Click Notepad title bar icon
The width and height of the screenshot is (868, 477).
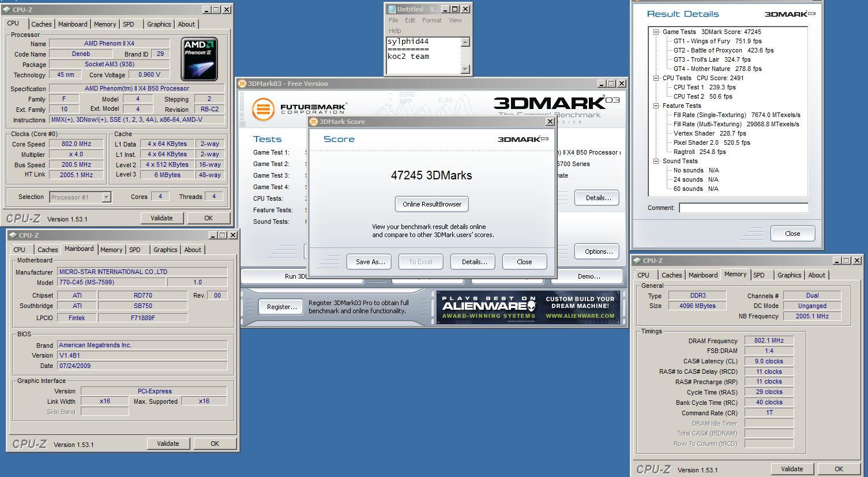(392, 9)
